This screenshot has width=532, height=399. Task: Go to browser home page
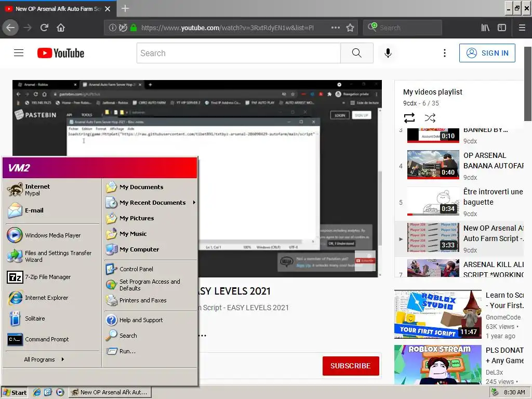(x=61, y=28)
